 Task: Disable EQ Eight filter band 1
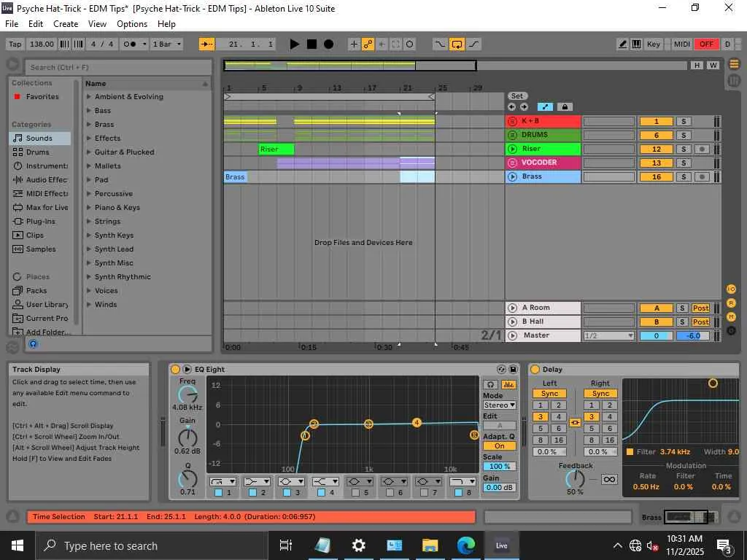218,493
